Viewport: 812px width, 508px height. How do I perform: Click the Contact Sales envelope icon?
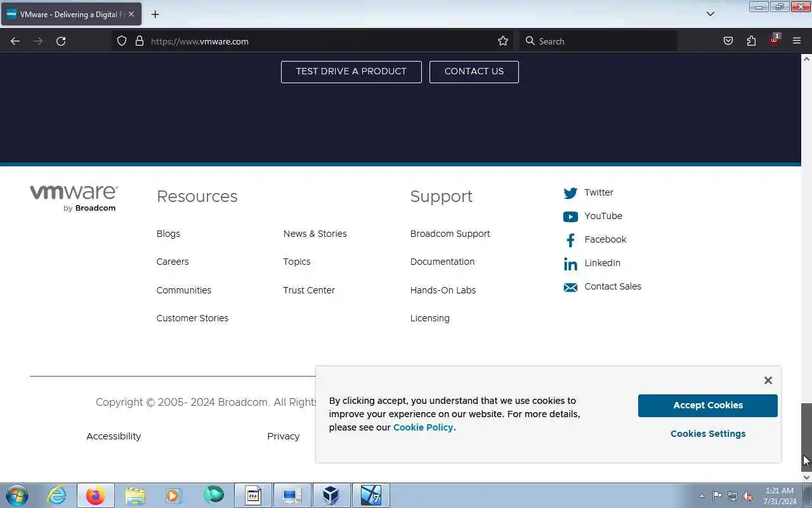point(570,287)
